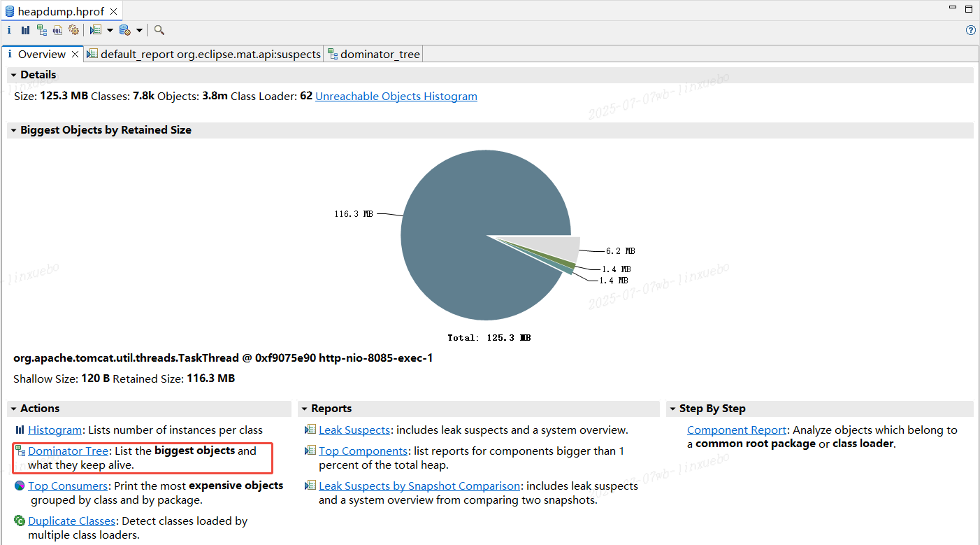Screen dimensions: 980x545
Task: Open the Dominator Tree toolbar icon
Action: [41, 30]
